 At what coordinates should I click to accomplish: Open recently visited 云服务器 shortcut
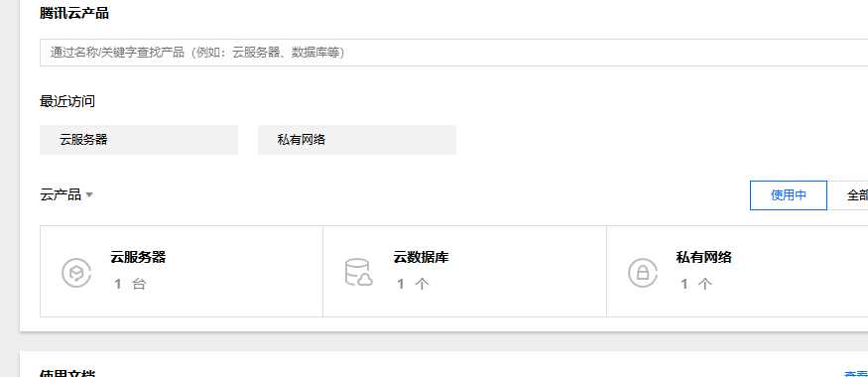139,140
